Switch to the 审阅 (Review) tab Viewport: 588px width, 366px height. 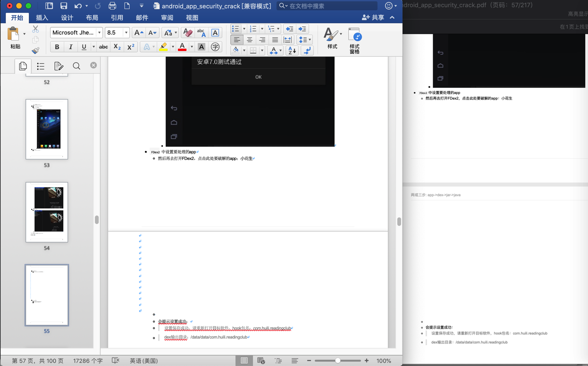(x=167, y=17)
